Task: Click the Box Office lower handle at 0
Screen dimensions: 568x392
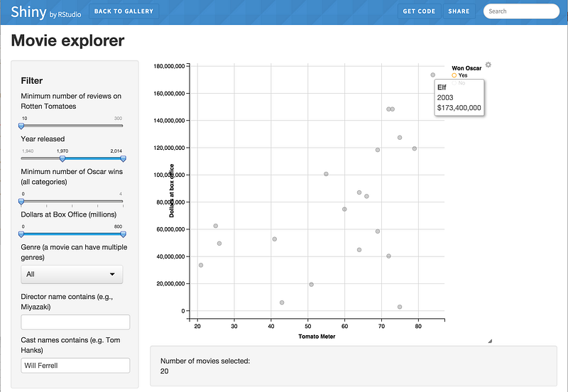Action: point(21,234)
